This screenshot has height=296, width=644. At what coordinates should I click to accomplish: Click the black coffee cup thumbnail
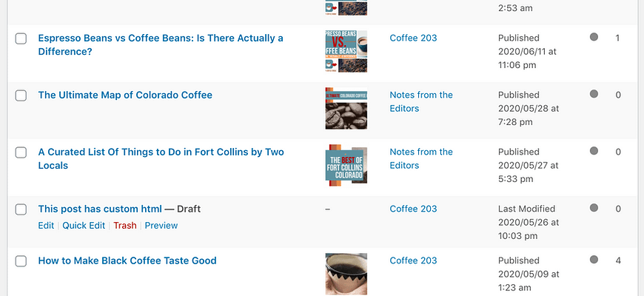click(x=346, y=274)
